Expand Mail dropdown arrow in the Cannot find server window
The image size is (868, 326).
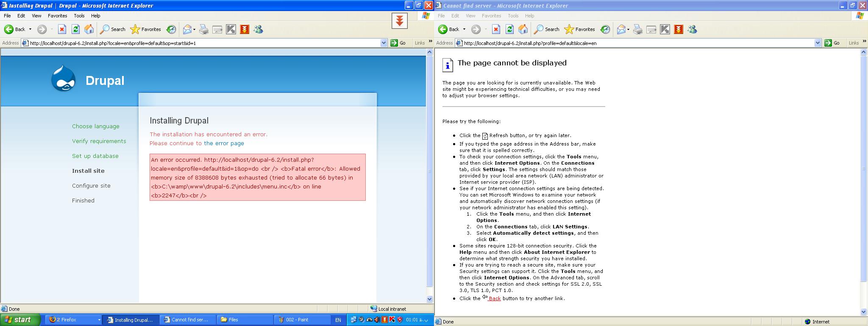628,29
